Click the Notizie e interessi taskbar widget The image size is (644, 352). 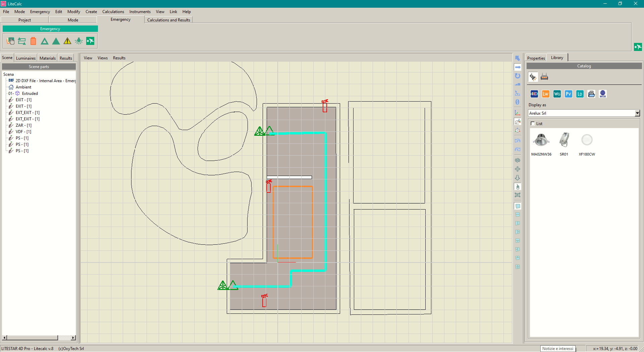558,349
